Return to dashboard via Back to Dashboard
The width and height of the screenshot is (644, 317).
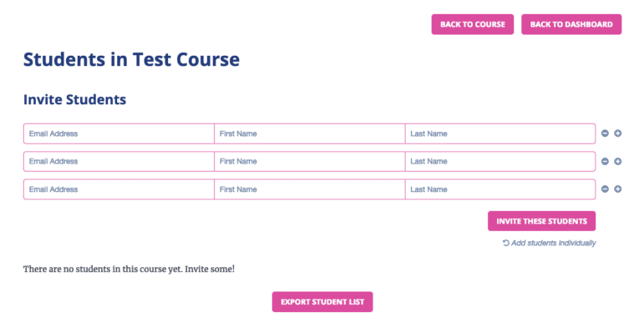571,24
